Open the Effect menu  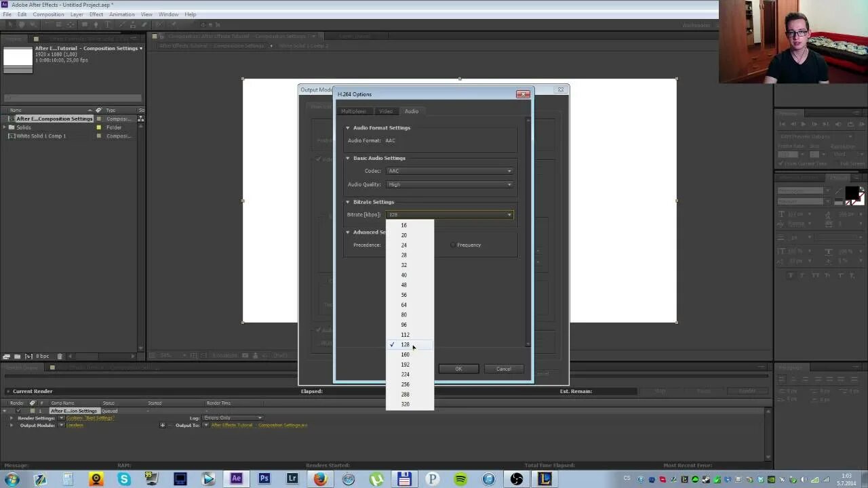pos(96,14)
